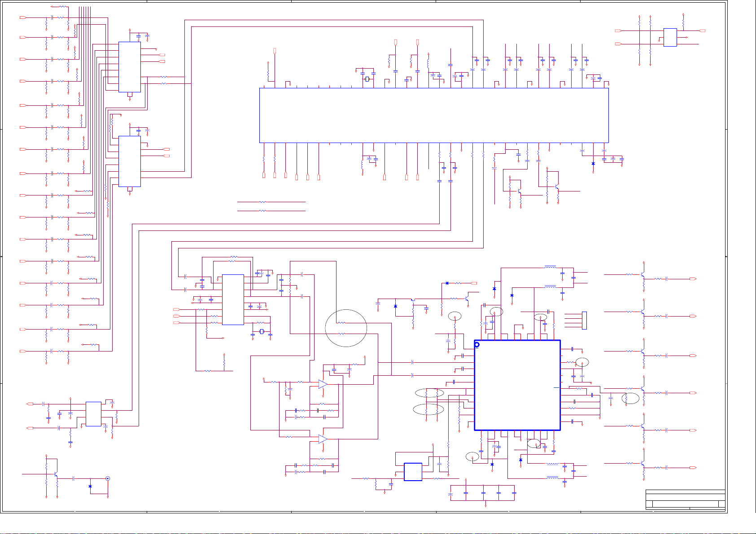The width and height of the screenshot is (756, 534).
Task: Select the crystal above the wide main IC
Action: click(x=367, y=79)
